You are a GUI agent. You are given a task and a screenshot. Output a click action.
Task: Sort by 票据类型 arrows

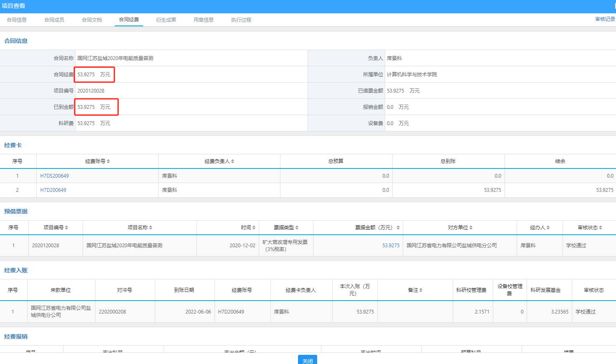pyautogui.click(x=297, y=228)
